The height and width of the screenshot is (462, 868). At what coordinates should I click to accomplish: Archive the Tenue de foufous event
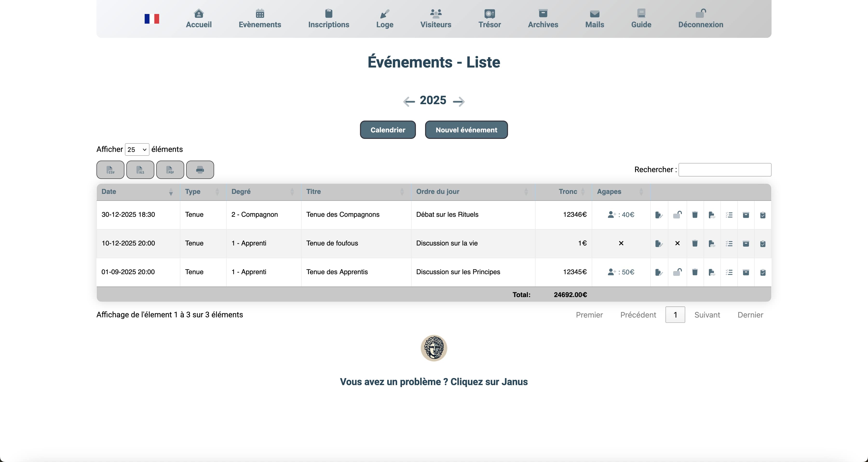pos(746,243)
